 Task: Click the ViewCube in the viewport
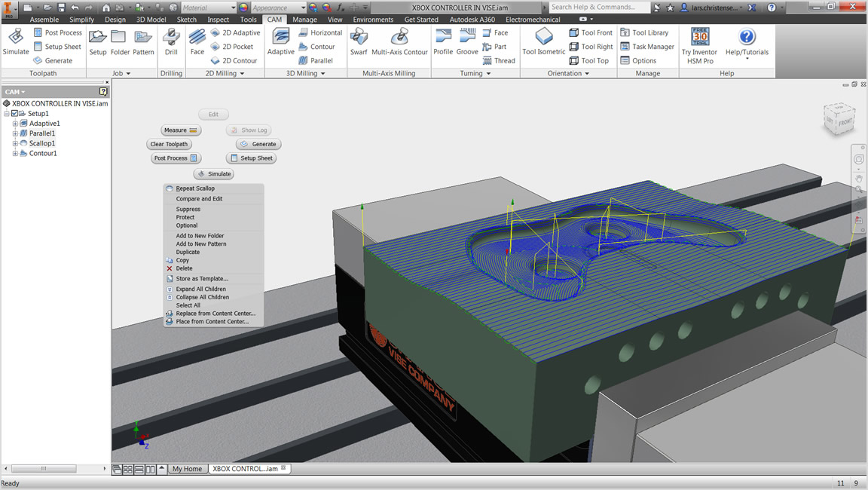[839, 119]
